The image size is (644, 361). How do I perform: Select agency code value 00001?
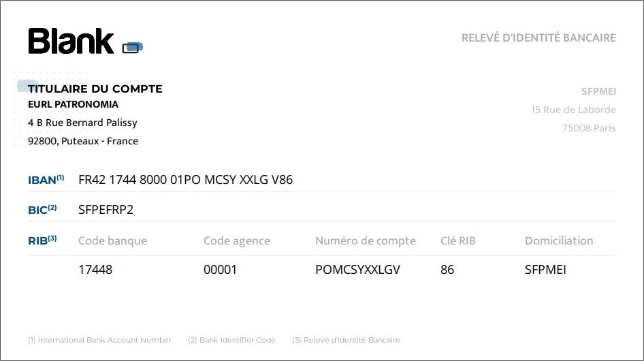[x=220, y=270]
